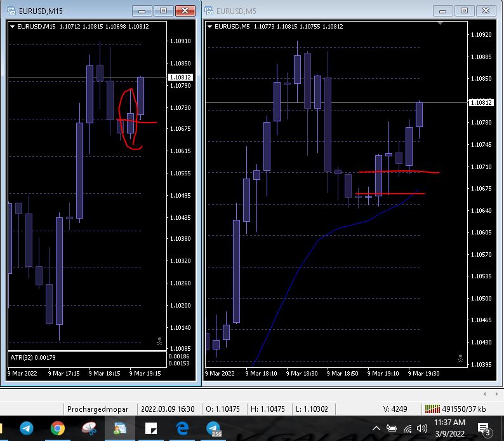Click the 9 Mar 17:15 time label
Viewport: 504px width, 441px height.
(x=63, y=374)
